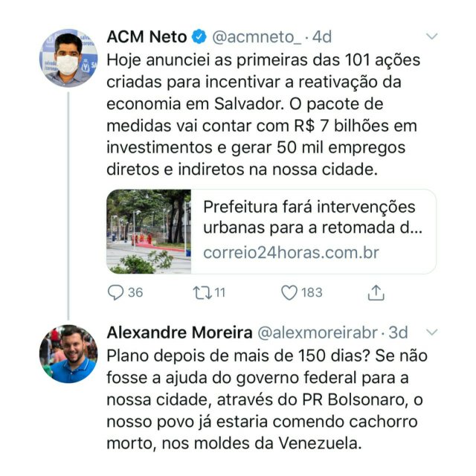Open ACM Neto's profile picture
This screenshot has height=476, width=476.
(68, 58)
